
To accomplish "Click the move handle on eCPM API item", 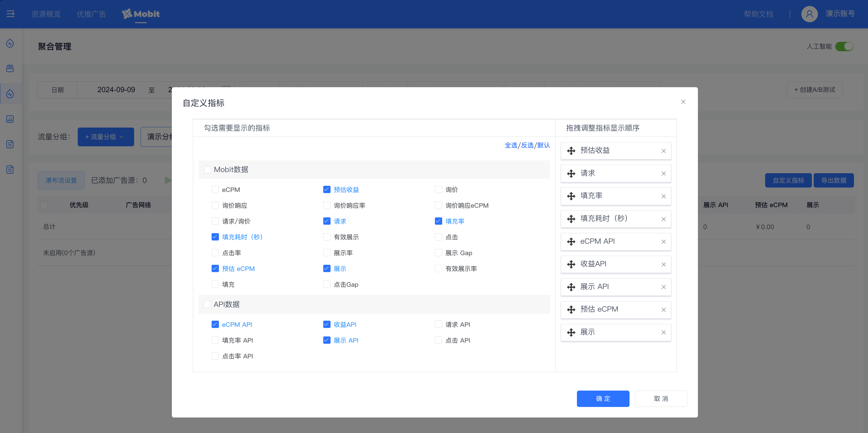I will 571,241.
